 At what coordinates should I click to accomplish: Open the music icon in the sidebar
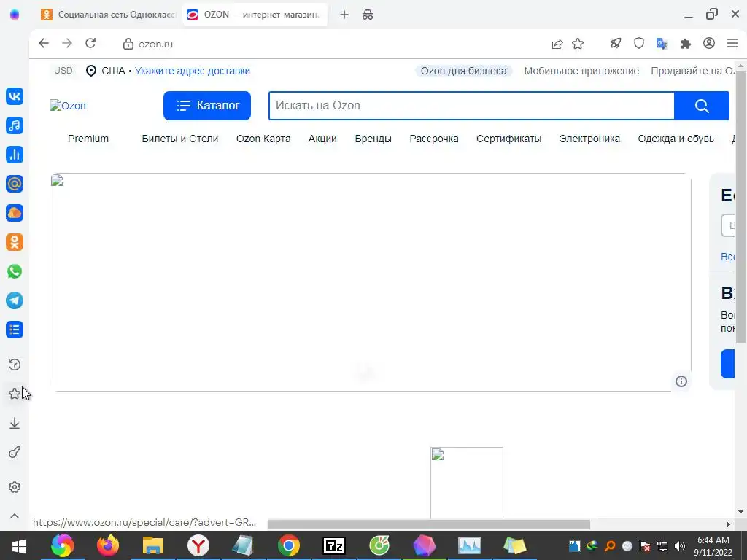click(x=15, y=125)
